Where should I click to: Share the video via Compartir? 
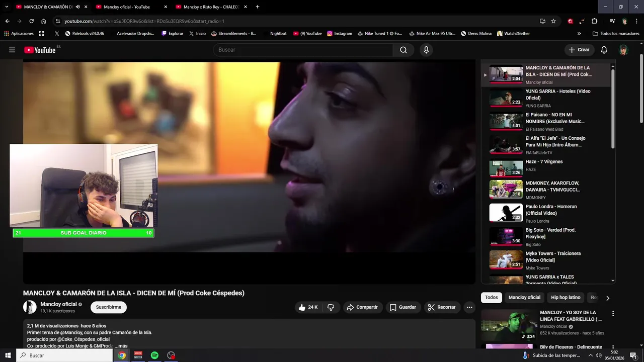pyautogui.click(x=362, y=307)
